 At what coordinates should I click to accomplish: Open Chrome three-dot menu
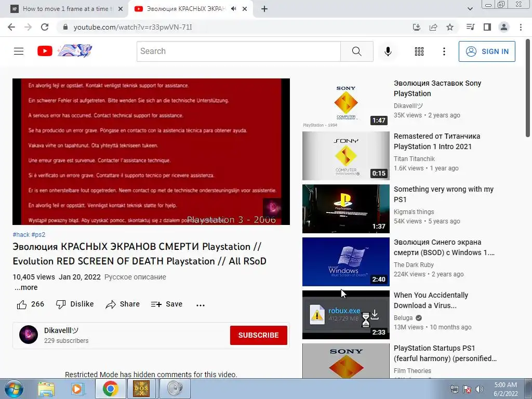521,27
